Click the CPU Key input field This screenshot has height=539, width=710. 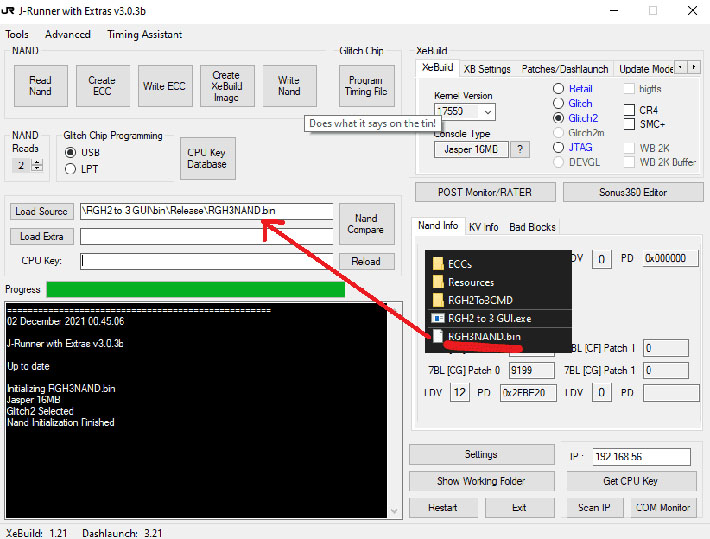coord(206,261)
